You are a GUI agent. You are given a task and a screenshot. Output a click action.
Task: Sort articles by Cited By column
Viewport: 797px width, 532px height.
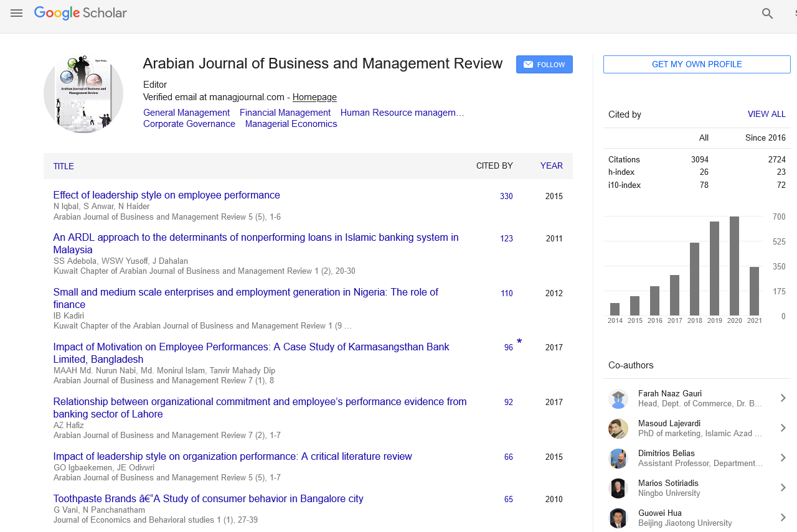494,166
